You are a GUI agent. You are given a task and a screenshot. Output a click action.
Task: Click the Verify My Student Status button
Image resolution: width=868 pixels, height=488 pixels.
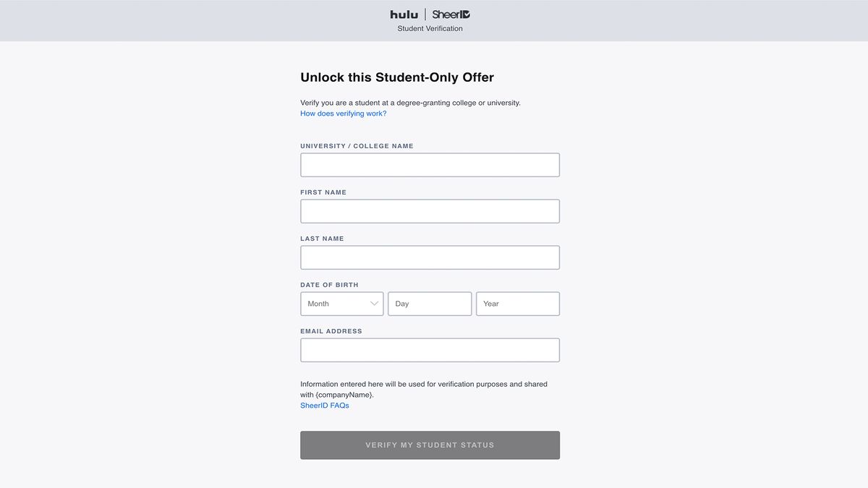coord(430,445)
